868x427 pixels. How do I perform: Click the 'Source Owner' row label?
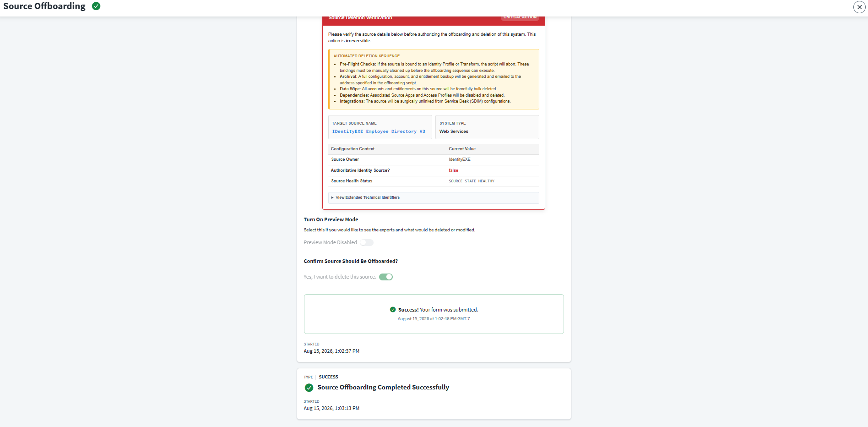coord(345,159)
